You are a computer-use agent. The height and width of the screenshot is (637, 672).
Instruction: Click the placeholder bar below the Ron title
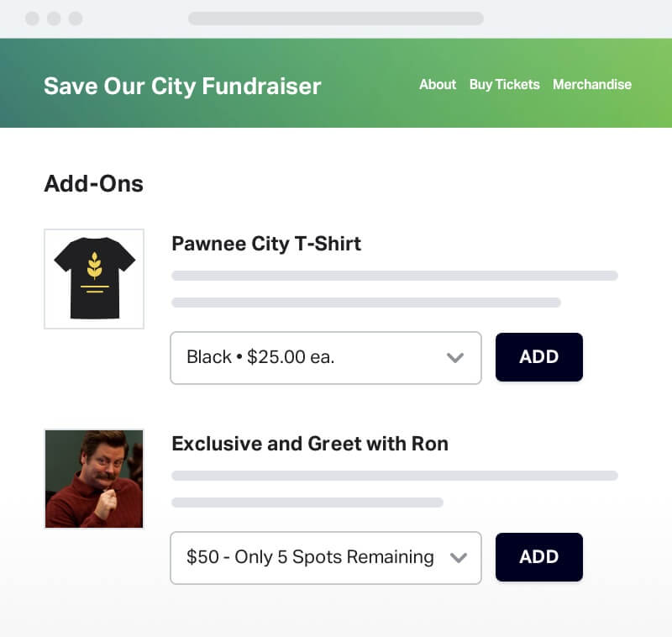pyautogui.click(x=395, y=475)
